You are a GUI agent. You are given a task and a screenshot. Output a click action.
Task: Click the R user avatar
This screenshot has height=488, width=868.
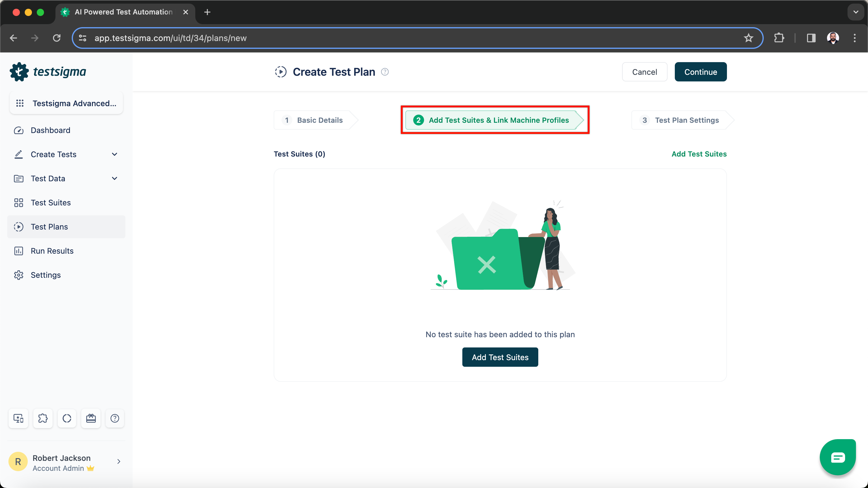pos(18,461)
